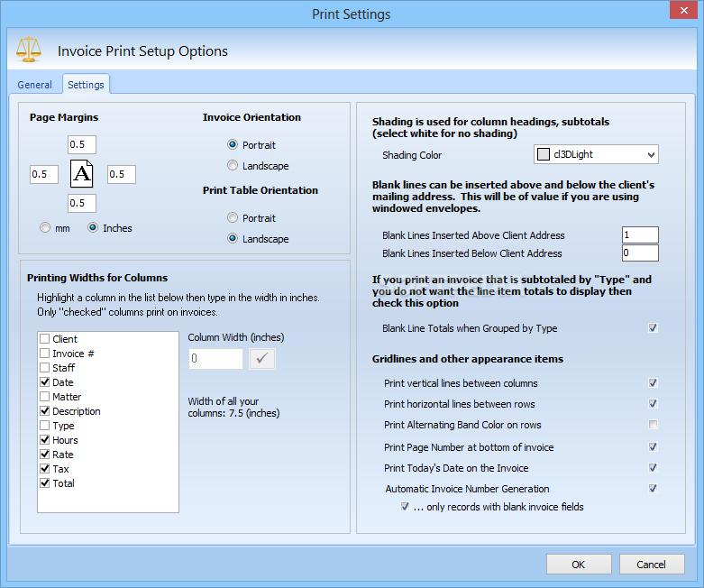Click the cl3DLight color swatch
Viewport: 704px width, 588px height.
[544, 154]
